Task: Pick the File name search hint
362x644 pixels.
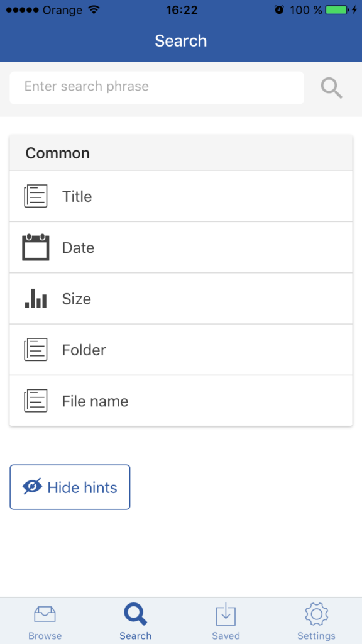Action: [181, 401]
